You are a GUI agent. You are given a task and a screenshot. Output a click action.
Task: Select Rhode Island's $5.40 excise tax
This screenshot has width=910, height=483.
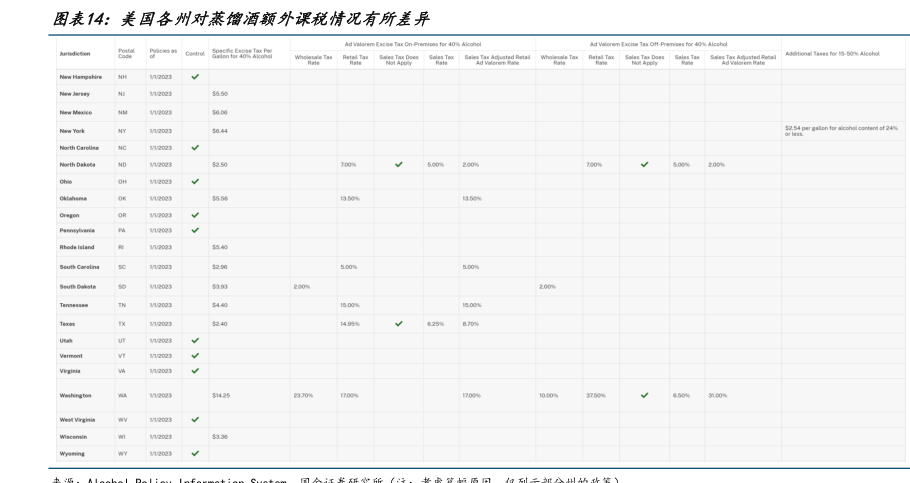pos(219,247)
